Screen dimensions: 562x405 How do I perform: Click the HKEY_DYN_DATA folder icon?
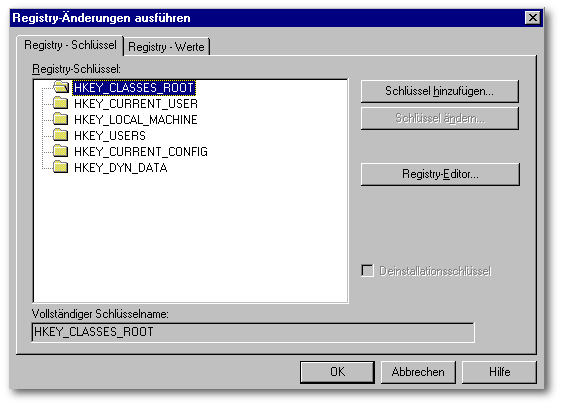(x=61, y=167)
